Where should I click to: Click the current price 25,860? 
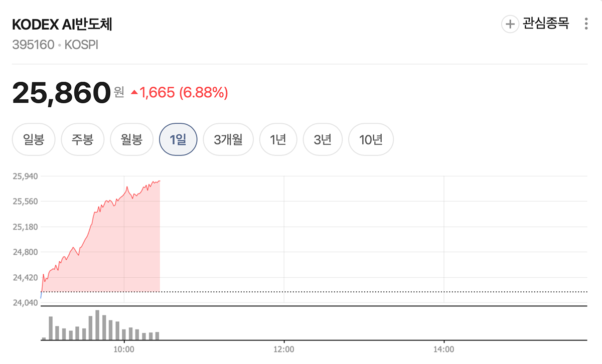[x=61, y=92]
